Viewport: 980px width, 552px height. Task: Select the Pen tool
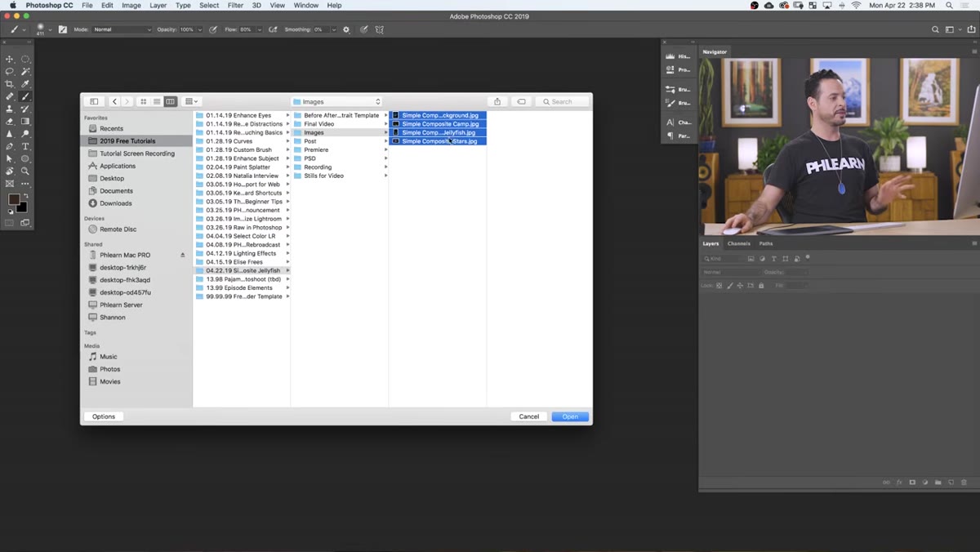[x=10, y=146]
